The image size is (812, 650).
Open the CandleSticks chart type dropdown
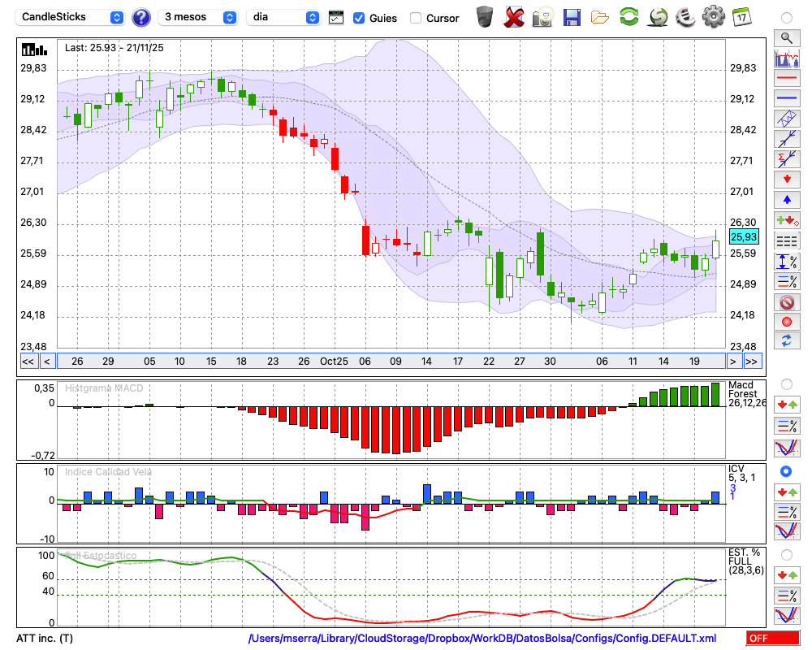point(71,17)
